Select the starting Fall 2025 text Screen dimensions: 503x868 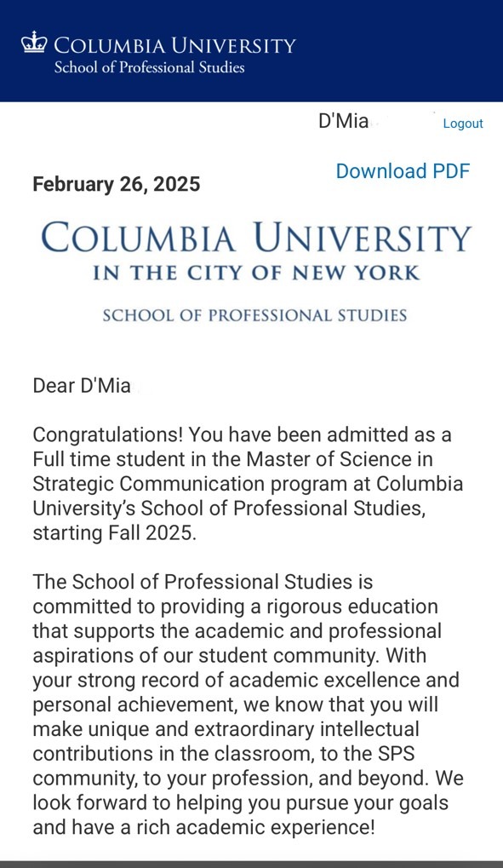pyautogui.click(x=115, y=533)
